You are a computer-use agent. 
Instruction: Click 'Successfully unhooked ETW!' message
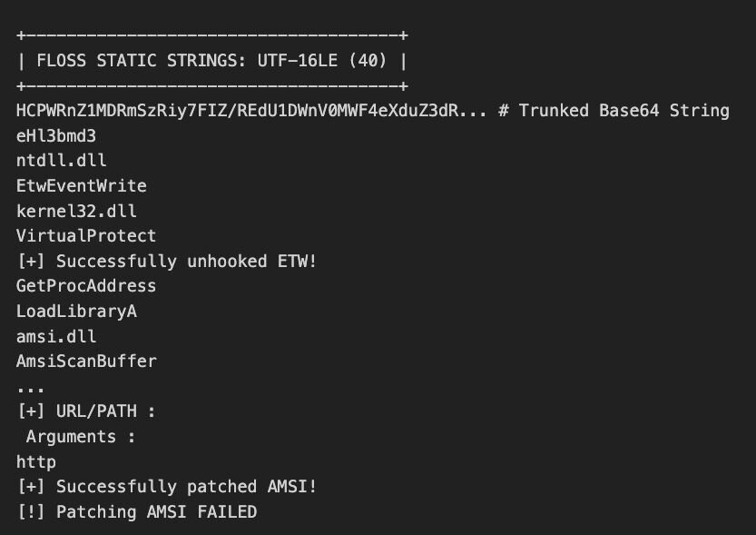[186, 261]
